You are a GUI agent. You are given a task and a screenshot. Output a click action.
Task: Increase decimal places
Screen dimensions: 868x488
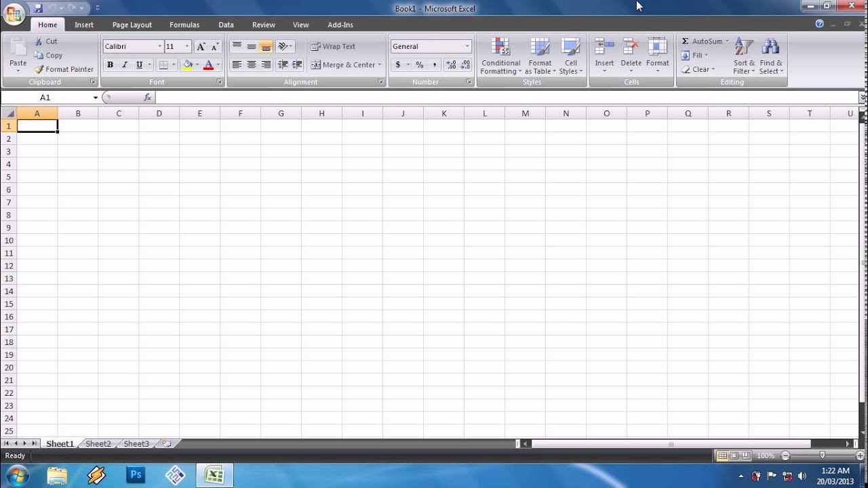[x=451, y=65]
